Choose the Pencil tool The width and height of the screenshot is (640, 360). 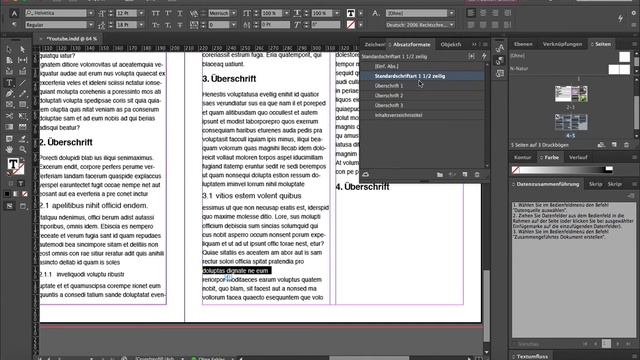[22, 94]
